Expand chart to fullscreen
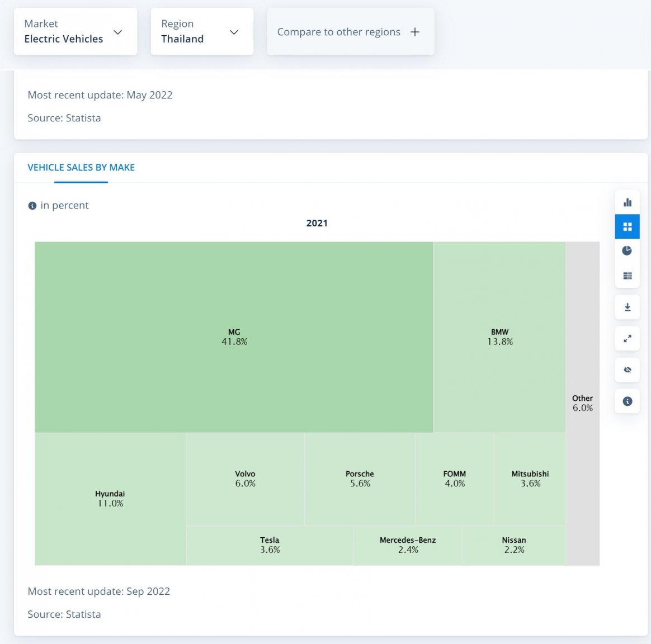Screen dimensions: 651x644 [x=627, y=339]
